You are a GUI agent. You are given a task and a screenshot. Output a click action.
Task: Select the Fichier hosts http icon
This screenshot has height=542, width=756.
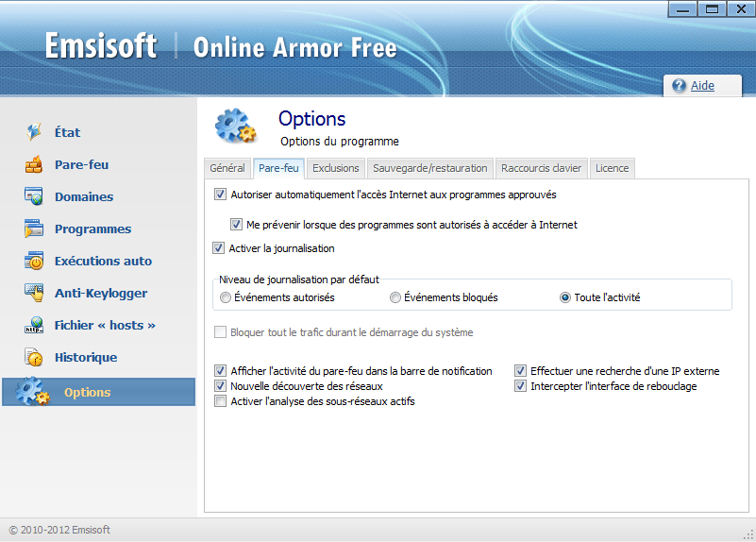tap(34, 325)
